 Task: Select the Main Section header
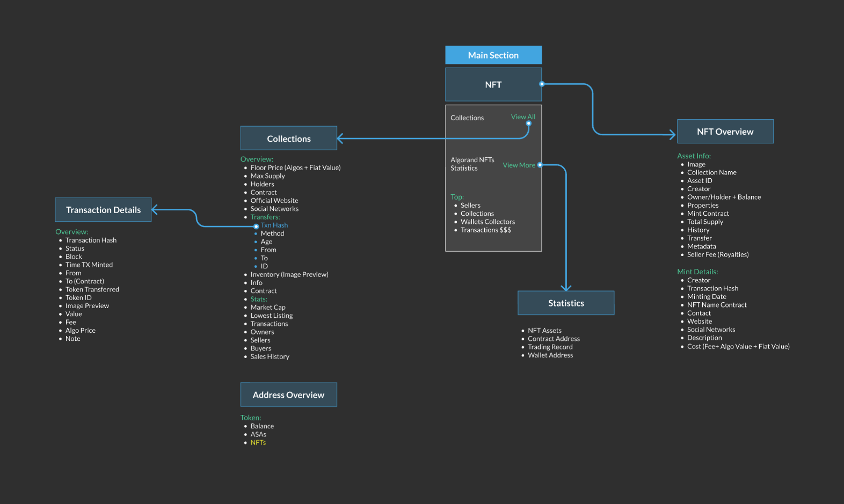tap(493, 55)
